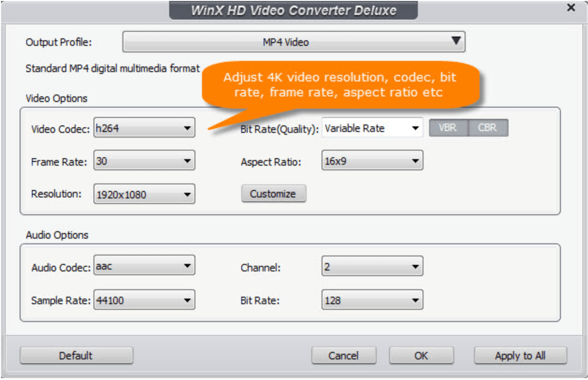Expand the audio Bit Rate 128 dropdown
The height and width of the screenshot is (380, 588).
coord(372,300)
